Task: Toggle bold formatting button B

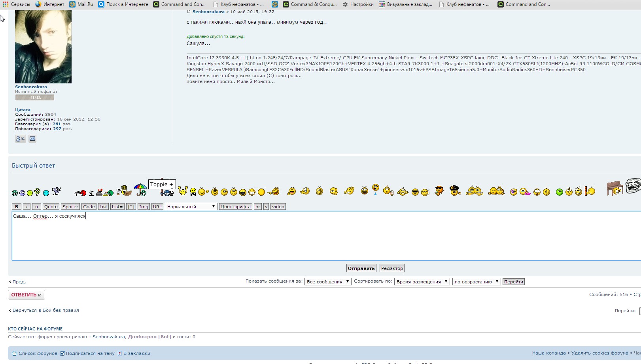Action: [x=17, y=207]
